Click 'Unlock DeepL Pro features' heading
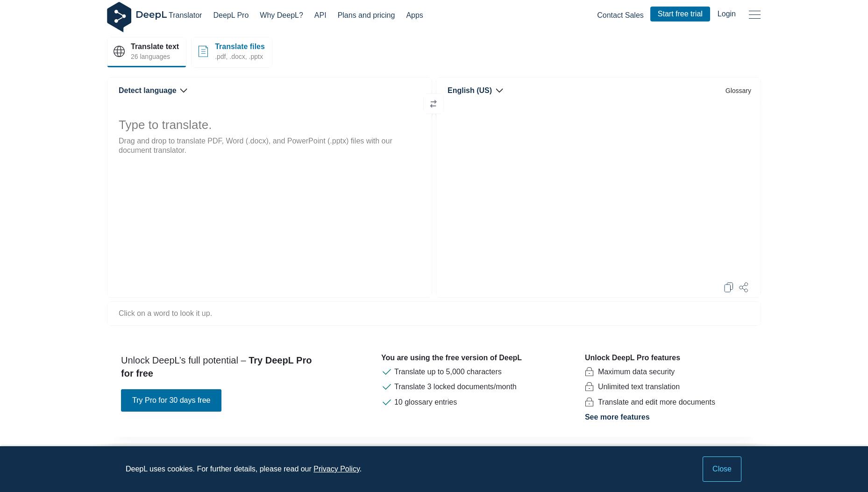This screenshot has height=492, width=868. click(x=633, y=358)
